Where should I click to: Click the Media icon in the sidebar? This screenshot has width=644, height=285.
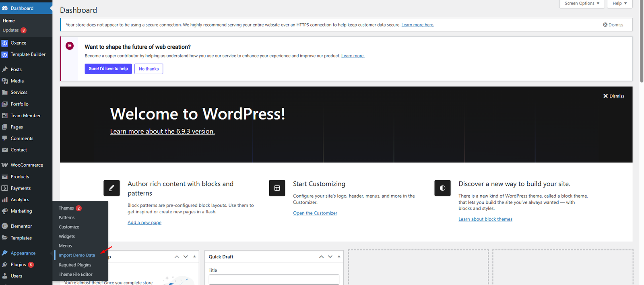tap(5, 81)
